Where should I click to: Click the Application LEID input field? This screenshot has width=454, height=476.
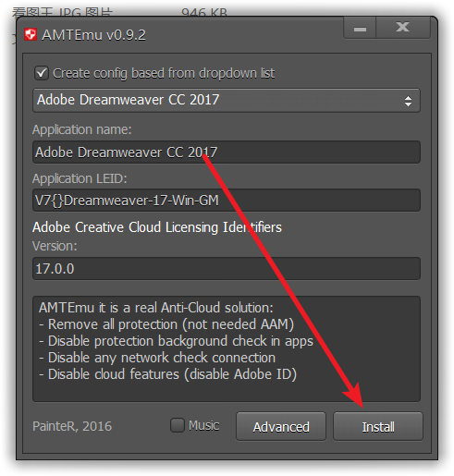227,201
